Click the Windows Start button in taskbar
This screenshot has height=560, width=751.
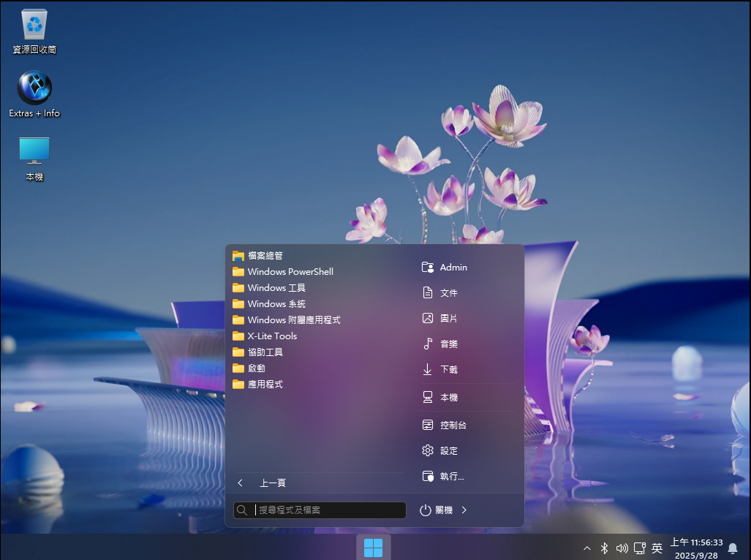coord(373,547)
